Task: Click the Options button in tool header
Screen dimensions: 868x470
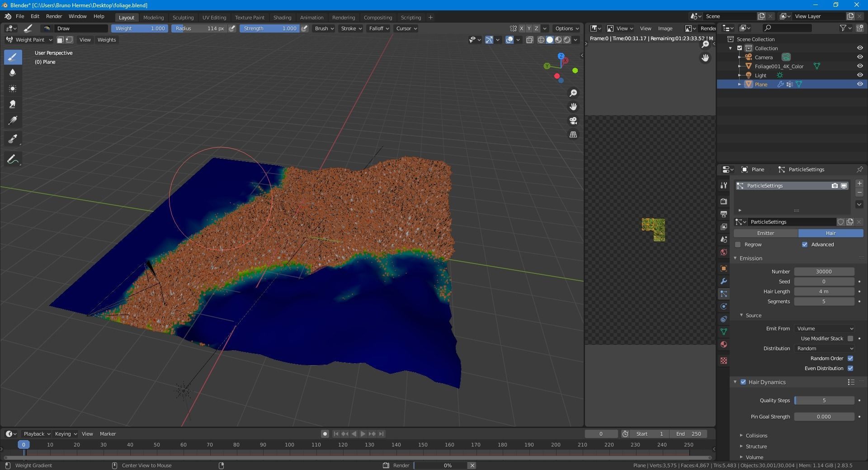Action: tap(567, 28)
